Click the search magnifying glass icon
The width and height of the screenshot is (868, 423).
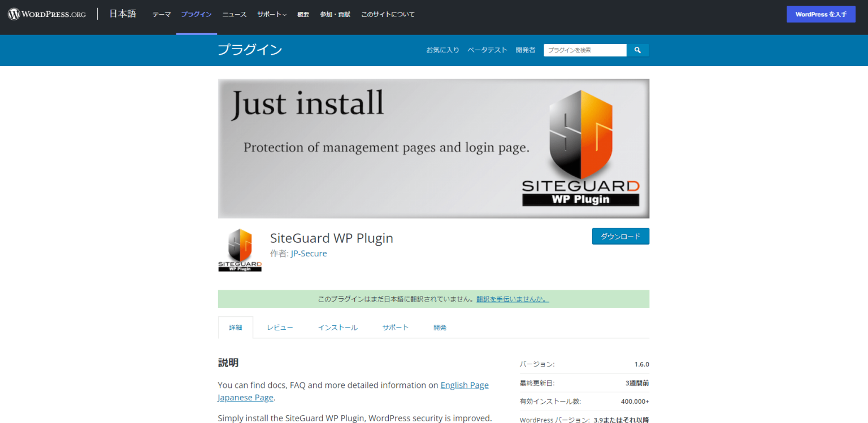pos(637,50)
